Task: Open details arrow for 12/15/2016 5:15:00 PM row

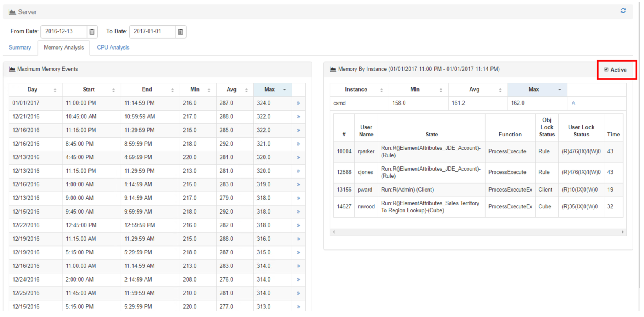Action: point(299,307)
